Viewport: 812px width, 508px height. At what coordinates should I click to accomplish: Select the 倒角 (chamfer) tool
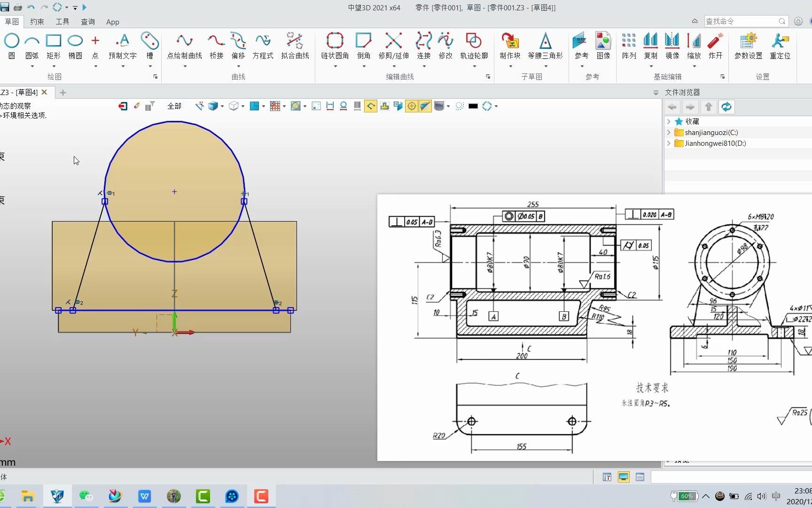pos(364,46)
